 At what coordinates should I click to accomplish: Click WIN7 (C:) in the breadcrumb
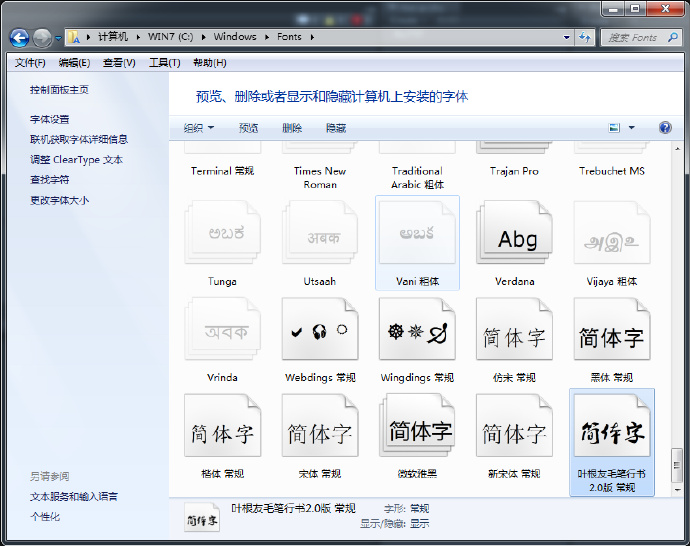(x=171, y=37)
